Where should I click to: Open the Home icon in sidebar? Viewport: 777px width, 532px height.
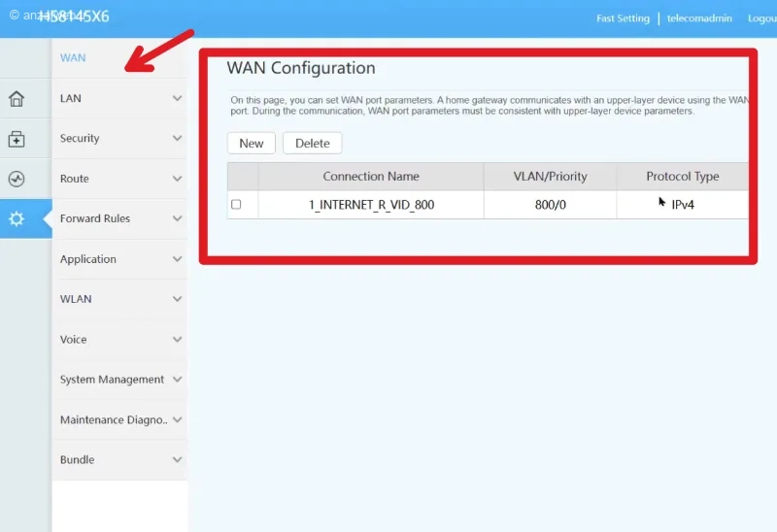tap(17, 99)
